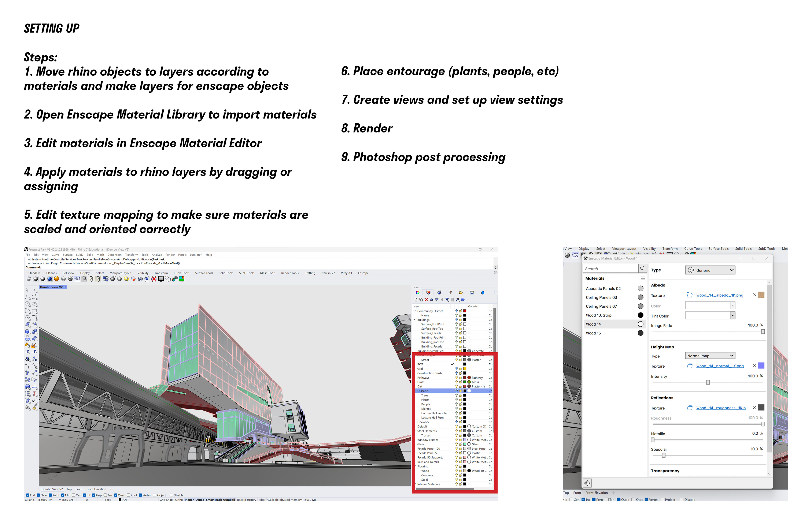Open the Render menu in the menu bar
This screenshot has height=525, width=812.
tap(170, 255)
